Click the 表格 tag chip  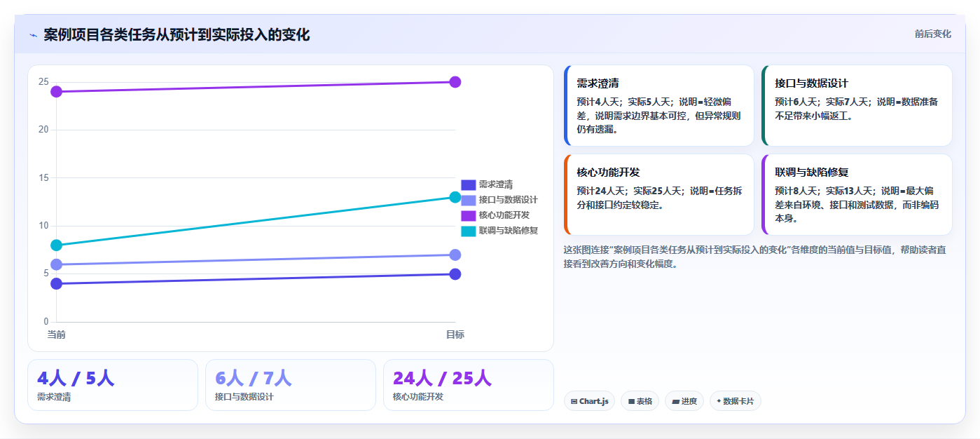[640, 401]
